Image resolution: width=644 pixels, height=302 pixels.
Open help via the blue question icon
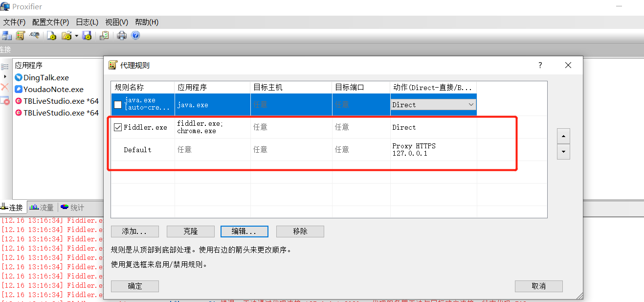pos(135,35)
